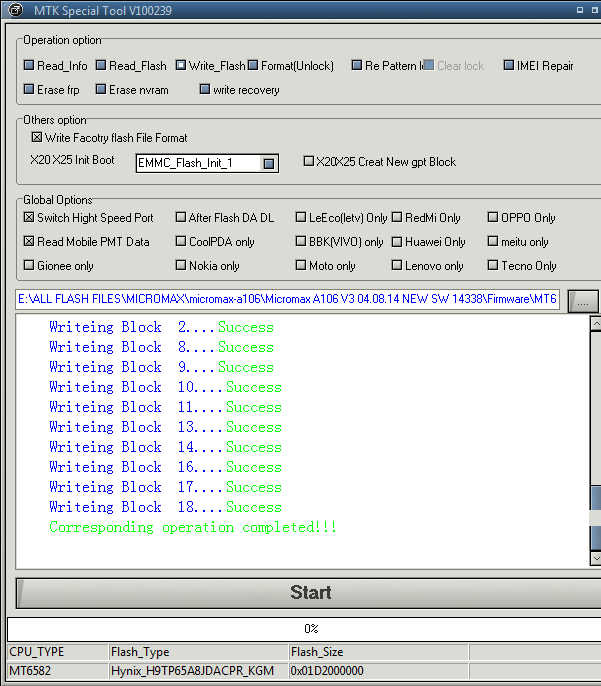Uncheck Write Factory flash File Format
Image resolution: width=601 pixels, height=686 pixels.
pos(37,138)
